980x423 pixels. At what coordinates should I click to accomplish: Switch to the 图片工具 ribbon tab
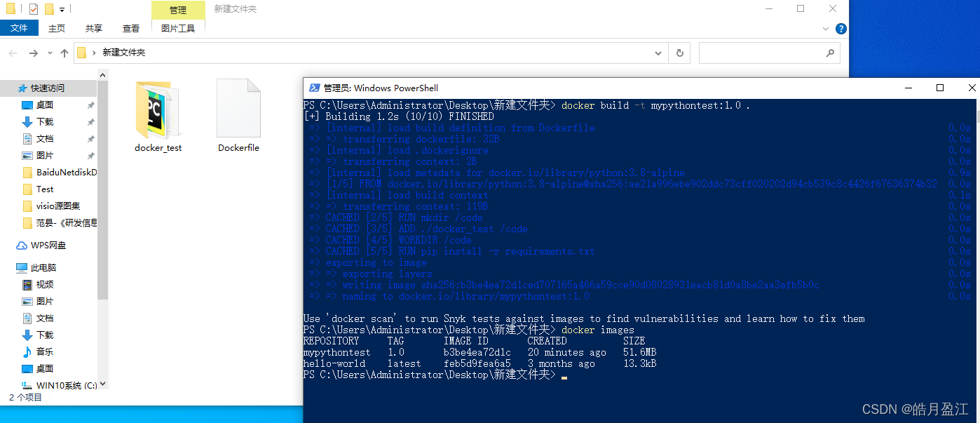(178, 28)
